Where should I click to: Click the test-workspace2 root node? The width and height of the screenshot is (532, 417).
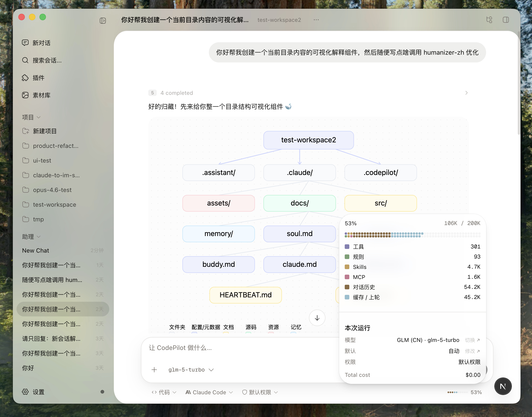click(x=308, y=140)
